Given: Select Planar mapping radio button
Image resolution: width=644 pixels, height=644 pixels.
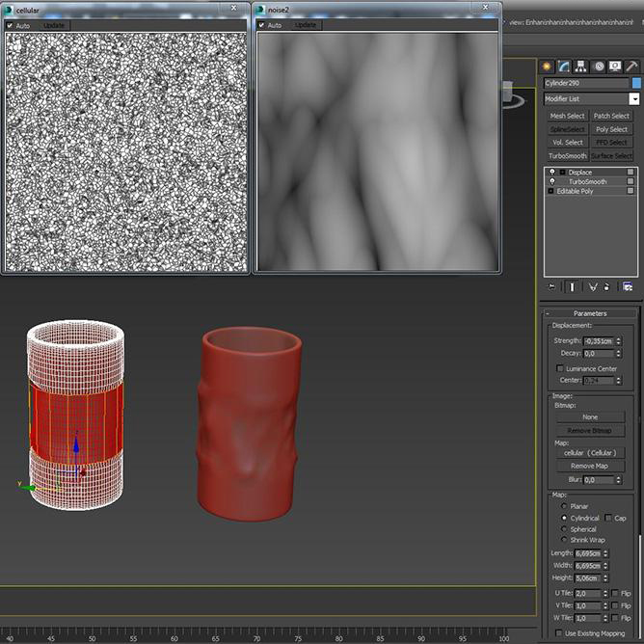Looking at the screenshot, I should click(564, 506).
